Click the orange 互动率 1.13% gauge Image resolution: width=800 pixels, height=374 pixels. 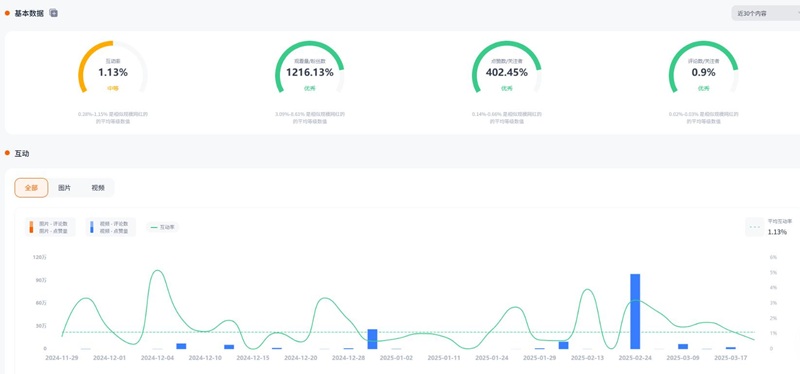point(113,67)
